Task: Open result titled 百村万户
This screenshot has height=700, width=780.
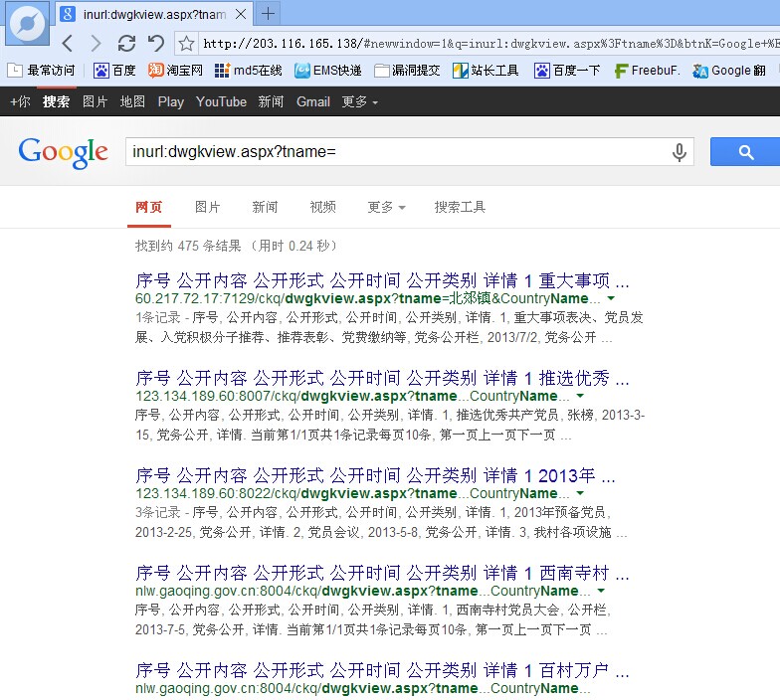Action: click(x=382, y=670)
